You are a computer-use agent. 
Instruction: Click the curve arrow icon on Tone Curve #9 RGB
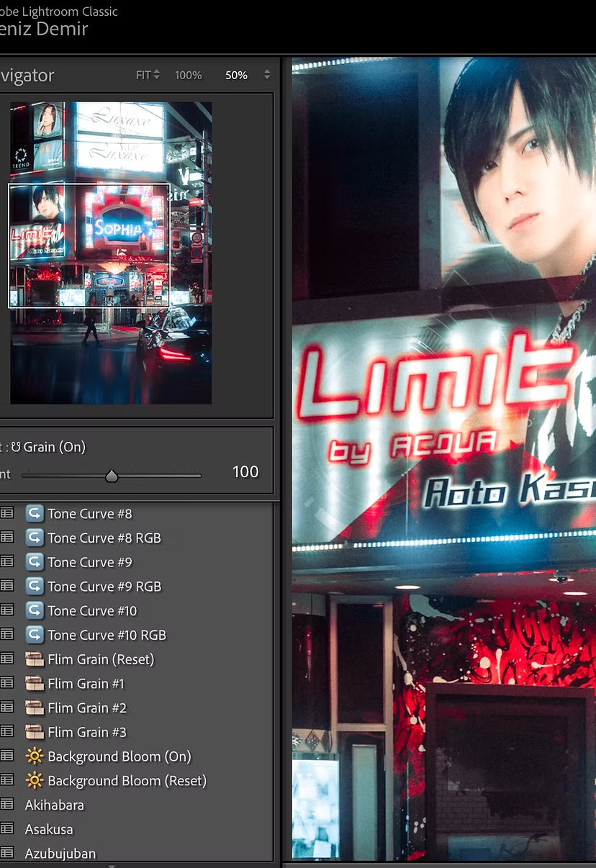(35, 587)
